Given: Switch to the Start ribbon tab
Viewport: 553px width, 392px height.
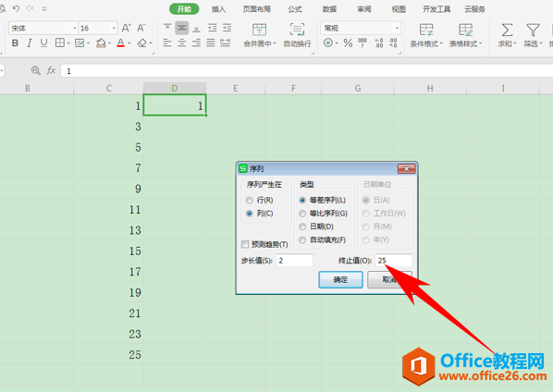Looking at the screenshot, I should click(184, 9).
